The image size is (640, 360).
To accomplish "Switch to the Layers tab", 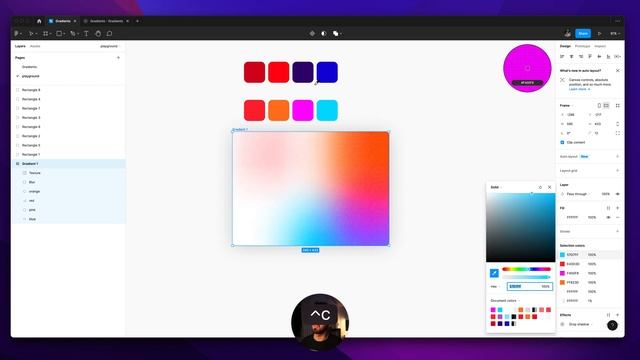I will pos(20,46).
